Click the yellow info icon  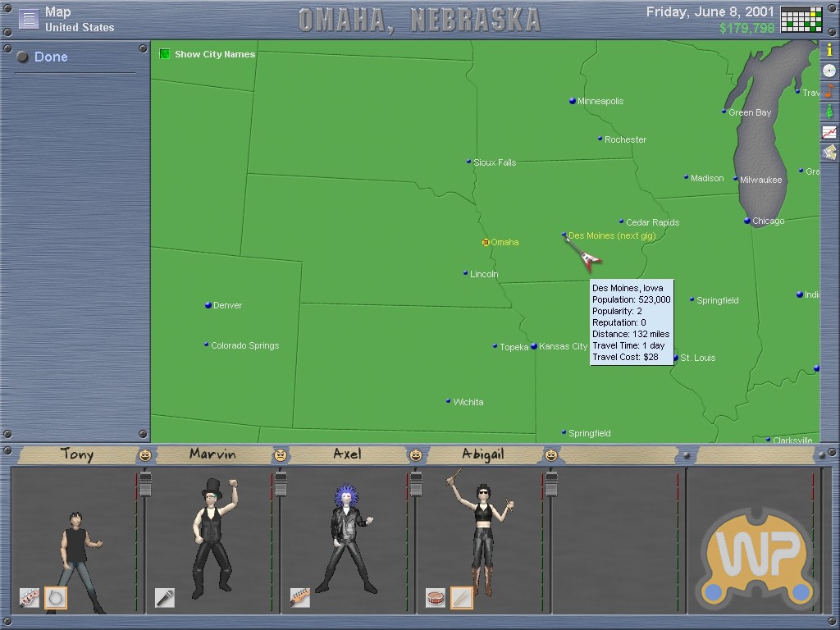coord(829,50)
